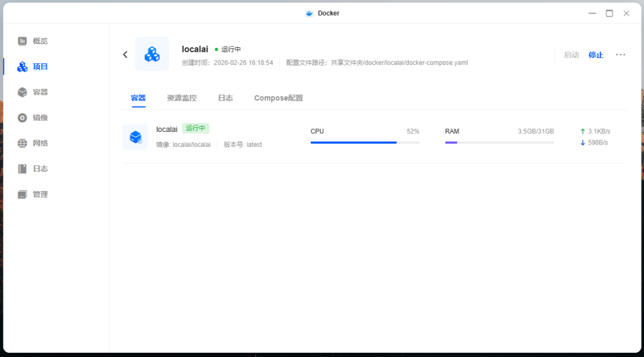Click the localai project cube icon
644x357 pixels.
pyautogui.click(x=152, y=54)
